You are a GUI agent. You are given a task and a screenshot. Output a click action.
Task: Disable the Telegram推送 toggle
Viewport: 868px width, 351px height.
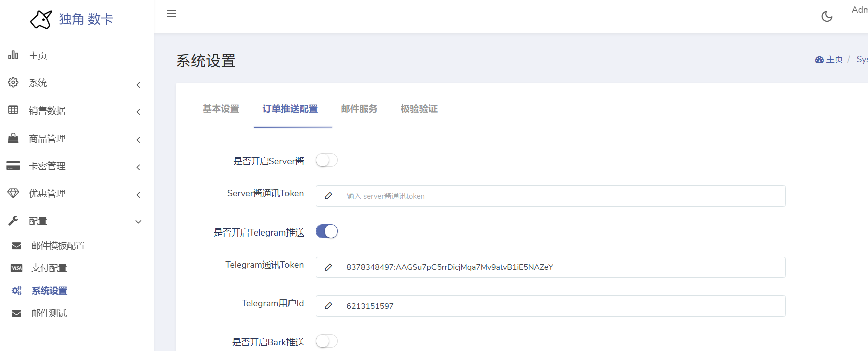(x=327, y=231)
